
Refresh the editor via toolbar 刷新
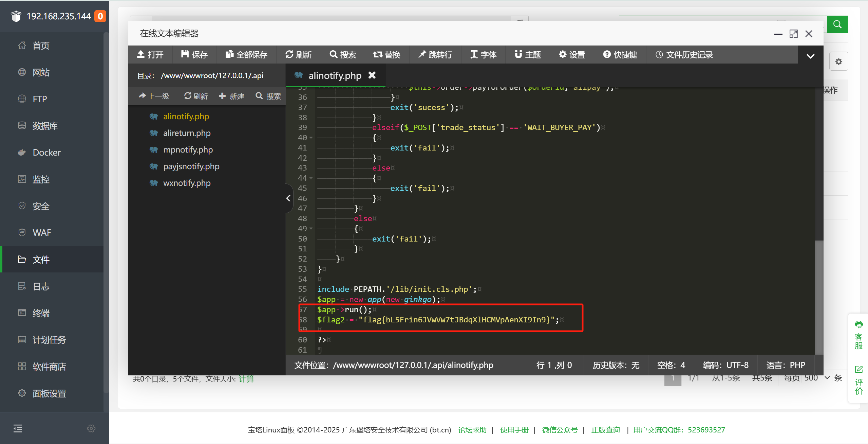[x=299, y=55]
